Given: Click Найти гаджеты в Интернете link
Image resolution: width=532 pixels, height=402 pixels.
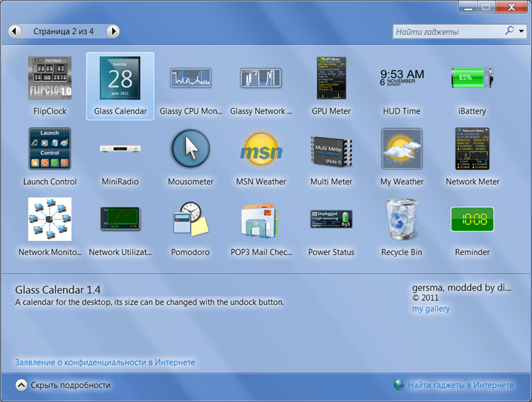Looking at the screenshot, I should (x=461, y=385).
